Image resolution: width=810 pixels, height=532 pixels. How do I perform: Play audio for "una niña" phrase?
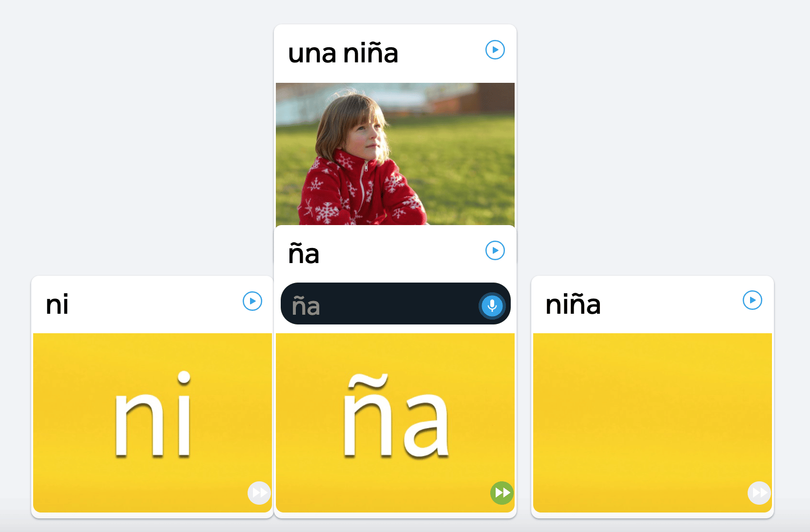tap(495, 50)
